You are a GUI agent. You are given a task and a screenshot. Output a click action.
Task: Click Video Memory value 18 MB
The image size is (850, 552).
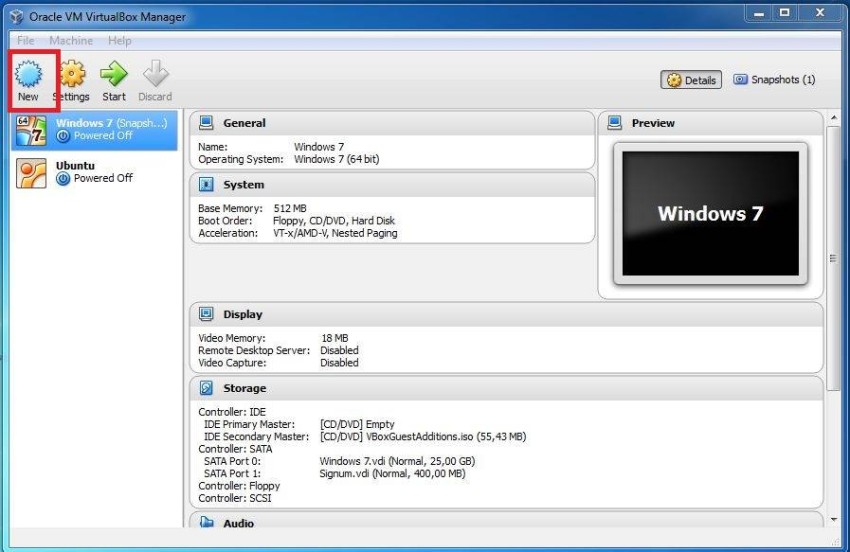click(335, 338)
